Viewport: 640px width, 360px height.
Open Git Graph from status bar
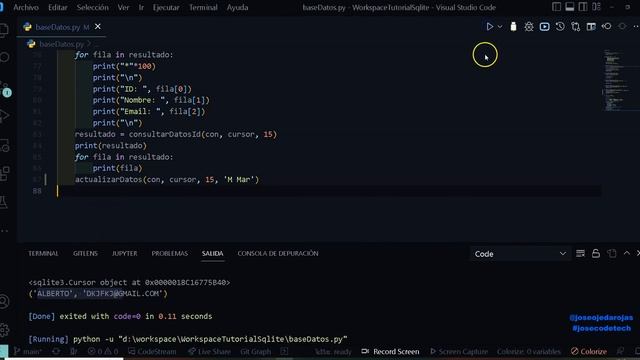click(x=256, y=351)
